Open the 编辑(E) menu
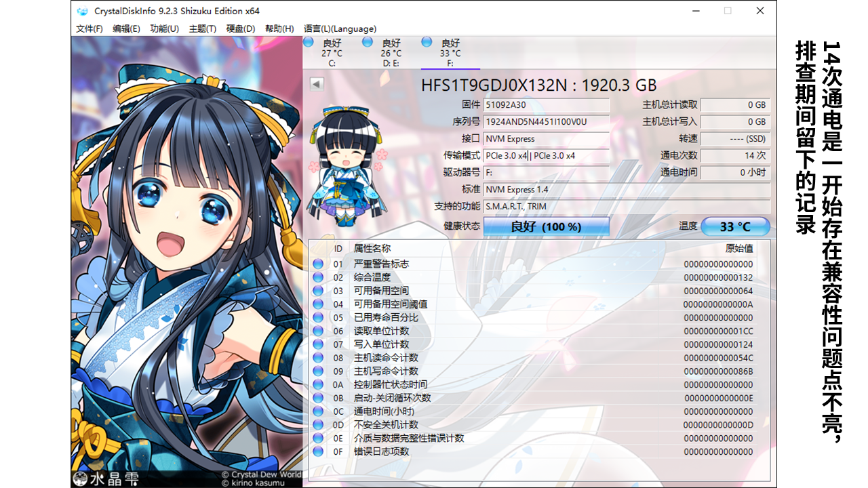The height and width of the screenshot is (488, 868). (x=126, y=28)
